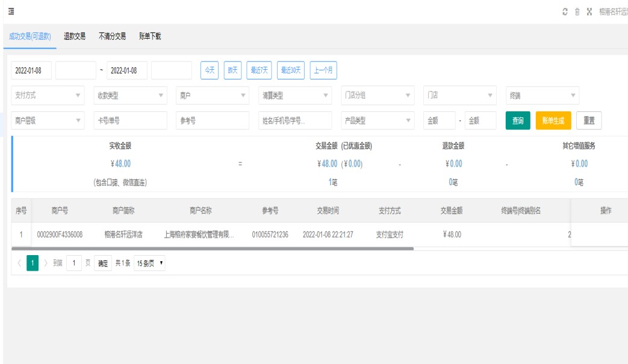Click the yellow 账单生成 button
This screenshot has width=628, height=364.
[x=553, y=120]
